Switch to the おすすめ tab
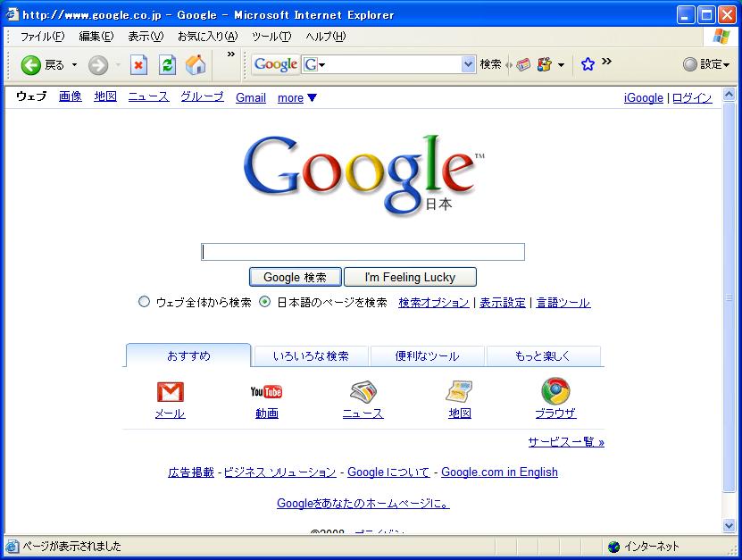 point(188,355)
